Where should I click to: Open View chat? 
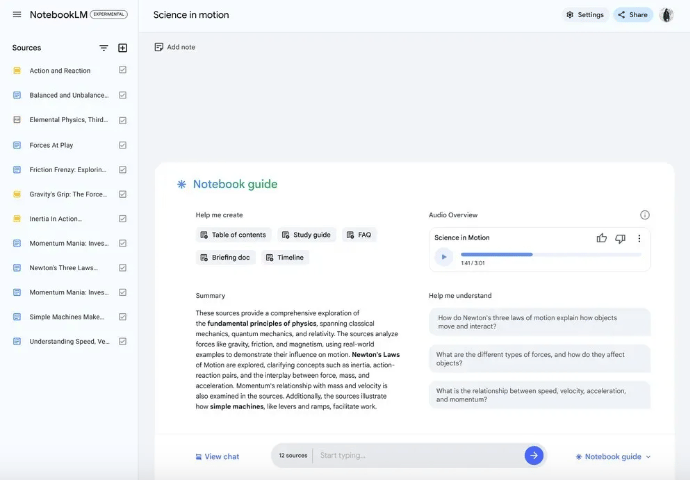click(x=217, y=457)
